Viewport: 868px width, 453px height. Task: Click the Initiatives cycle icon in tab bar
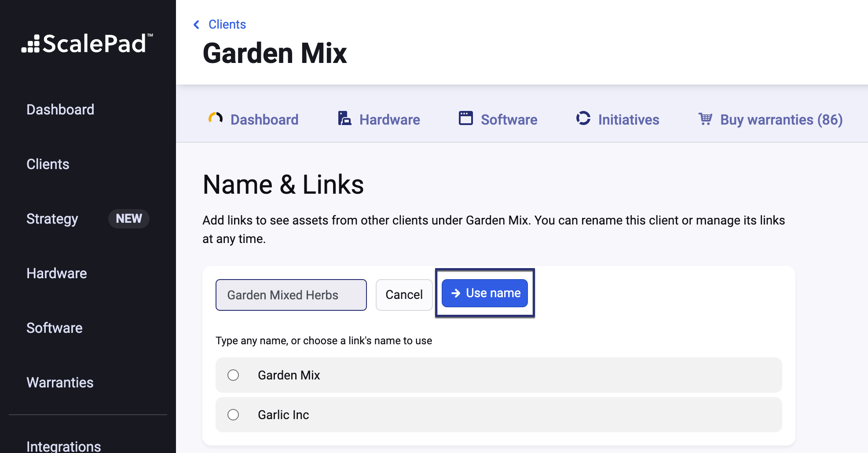tap(583, 118)
